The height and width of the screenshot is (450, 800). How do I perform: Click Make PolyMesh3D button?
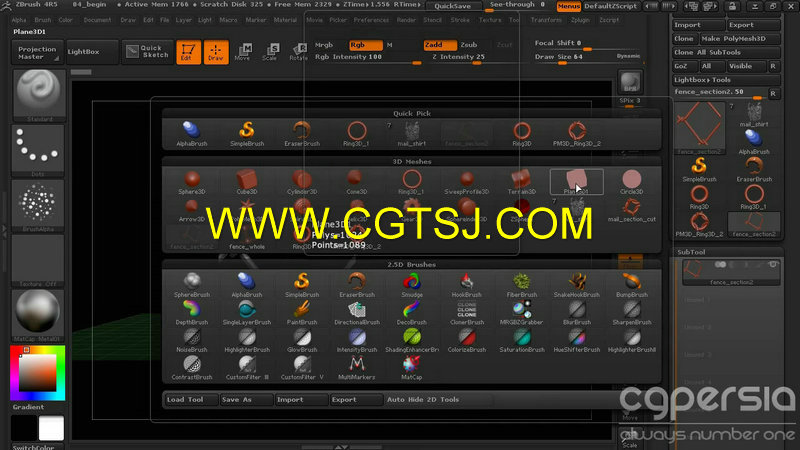739,39
